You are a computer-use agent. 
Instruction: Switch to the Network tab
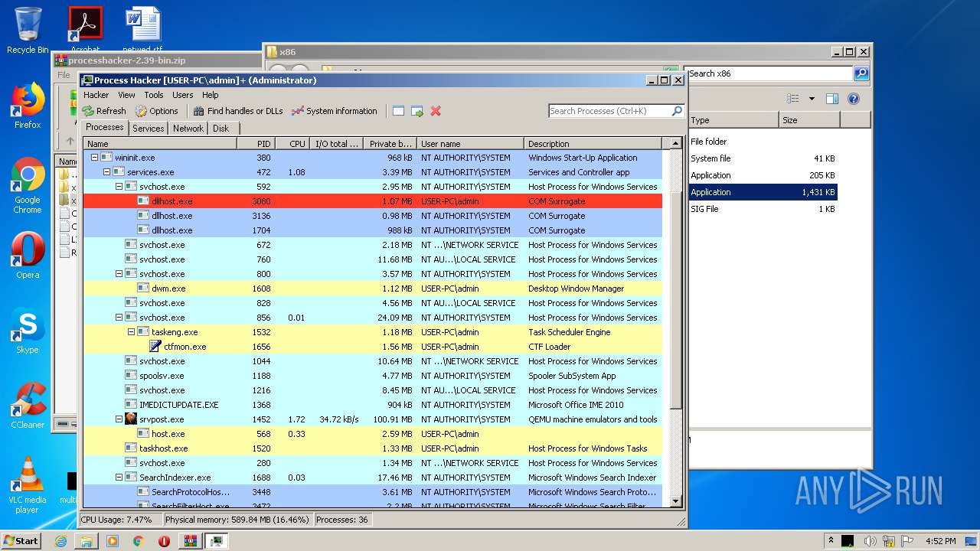(x=188, y=129)
